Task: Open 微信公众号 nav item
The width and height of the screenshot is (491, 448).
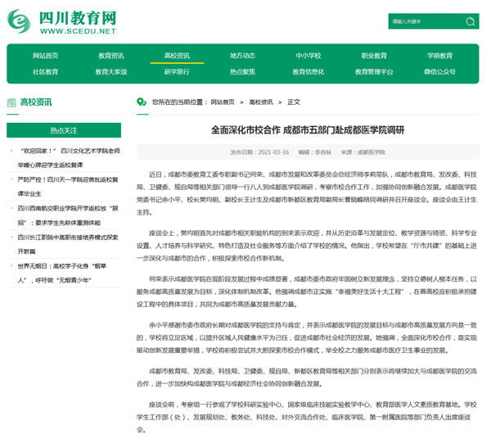Action: [x=440, y=72]
